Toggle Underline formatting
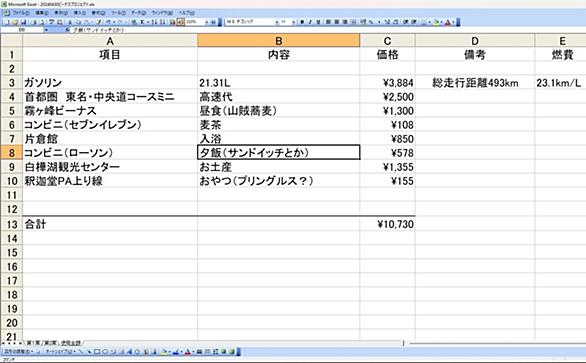 [318, 22]
